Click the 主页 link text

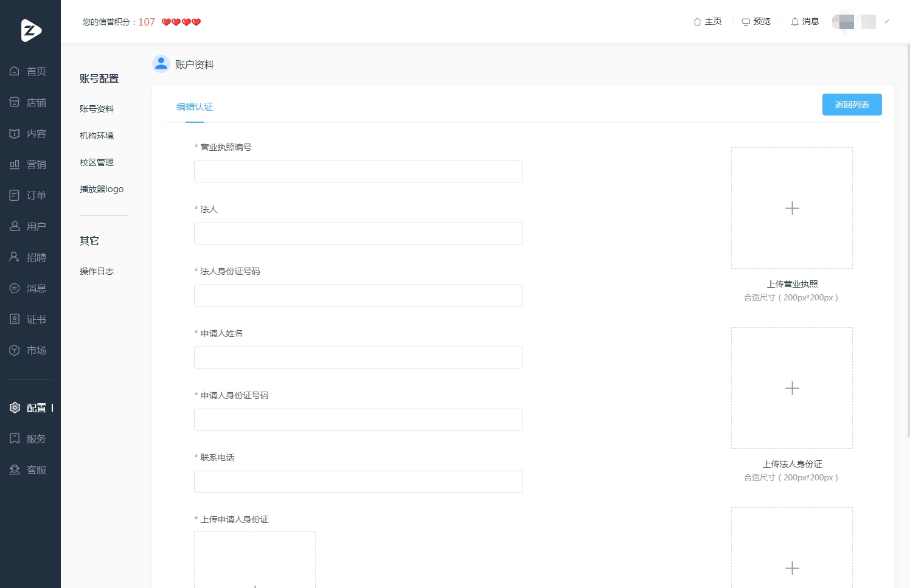click(x=713, y=22)
